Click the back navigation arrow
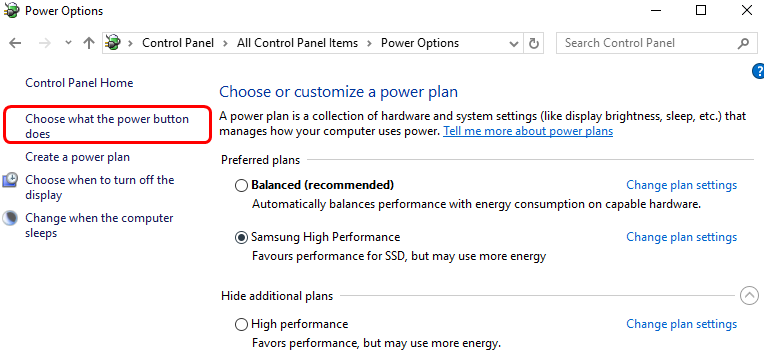 click(16, 43)
